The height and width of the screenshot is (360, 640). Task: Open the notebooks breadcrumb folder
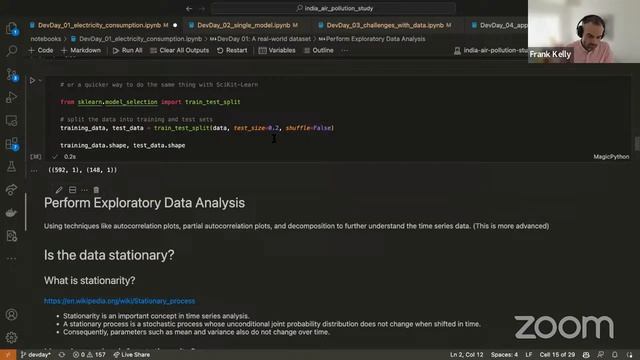(45, 39)
